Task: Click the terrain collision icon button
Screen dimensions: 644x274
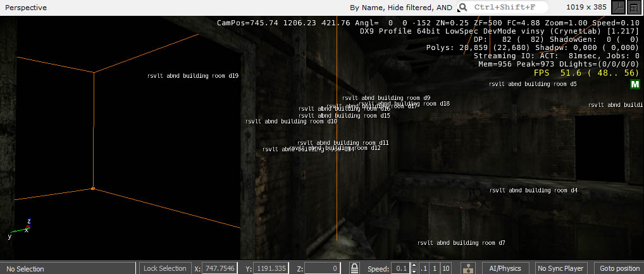Action: (468, 269)
